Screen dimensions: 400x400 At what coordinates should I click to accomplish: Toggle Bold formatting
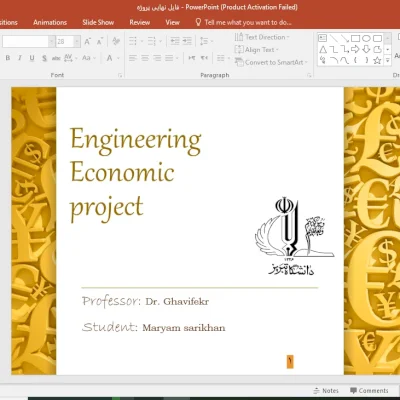click(8, 58)
